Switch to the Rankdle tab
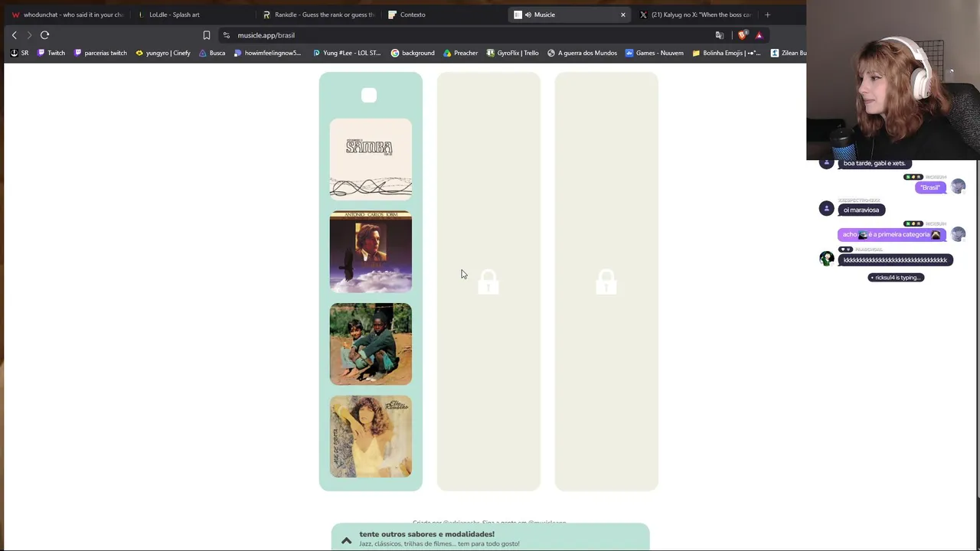 click(318, 15)
